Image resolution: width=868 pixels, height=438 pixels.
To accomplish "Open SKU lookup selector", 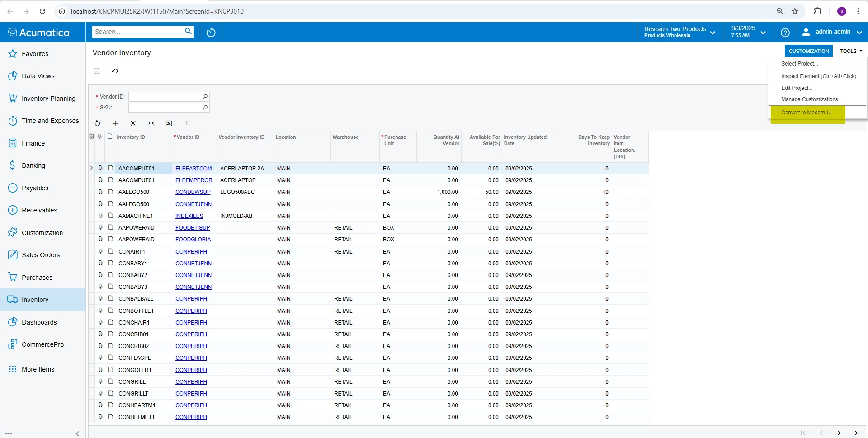I will [x=205, y=108].
